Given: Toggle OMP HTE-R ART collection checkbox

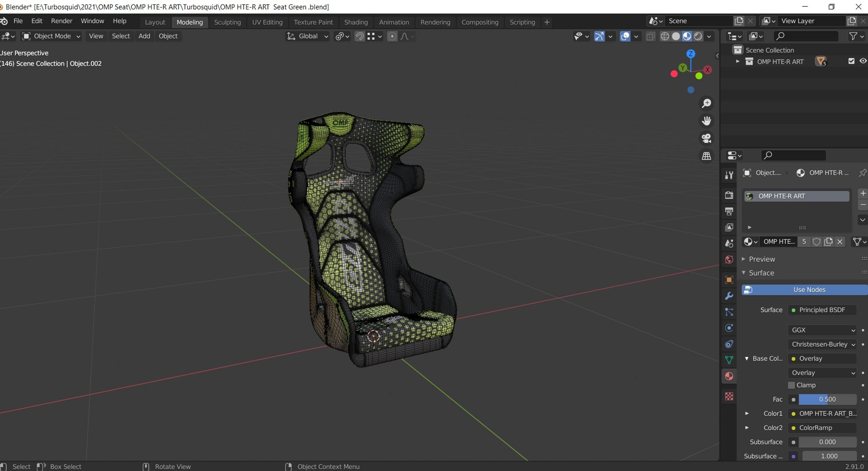Looking at the screenshot, I should 851,61.
